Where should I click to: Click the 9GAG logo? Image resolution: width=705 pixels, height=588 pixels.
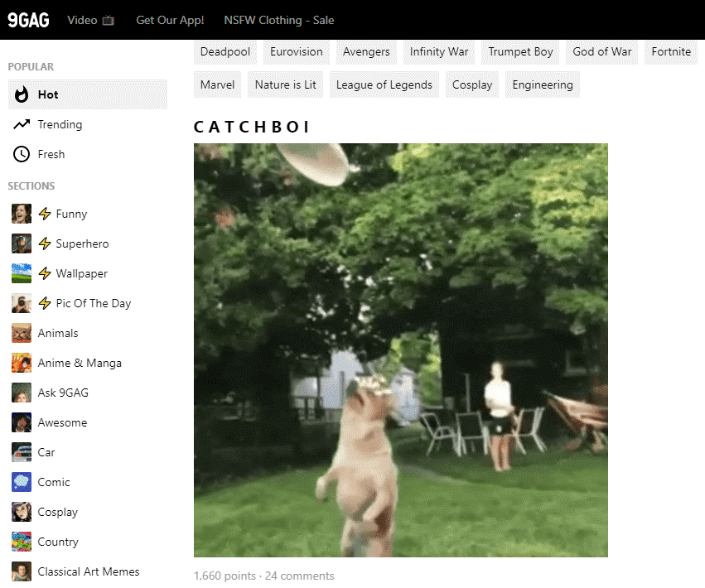28,20
